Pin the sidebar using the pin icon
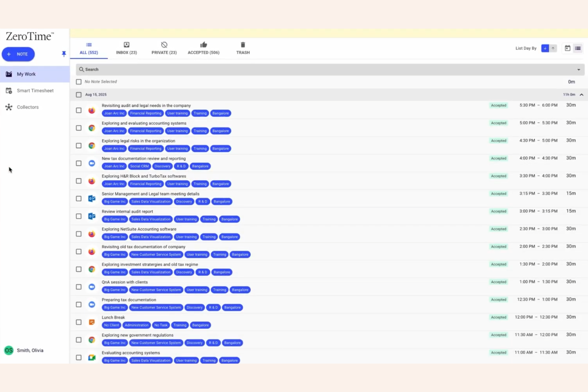Image resolution: width=588 pixels, height=392 pixels. [x=64, y=54]
